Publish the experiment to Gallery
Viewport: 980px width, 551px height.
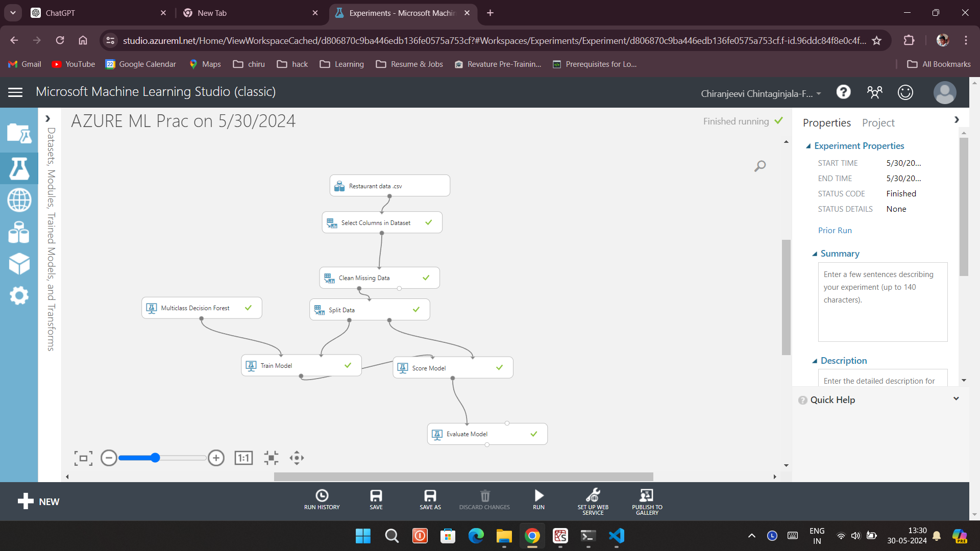click(x=647, y=502)
